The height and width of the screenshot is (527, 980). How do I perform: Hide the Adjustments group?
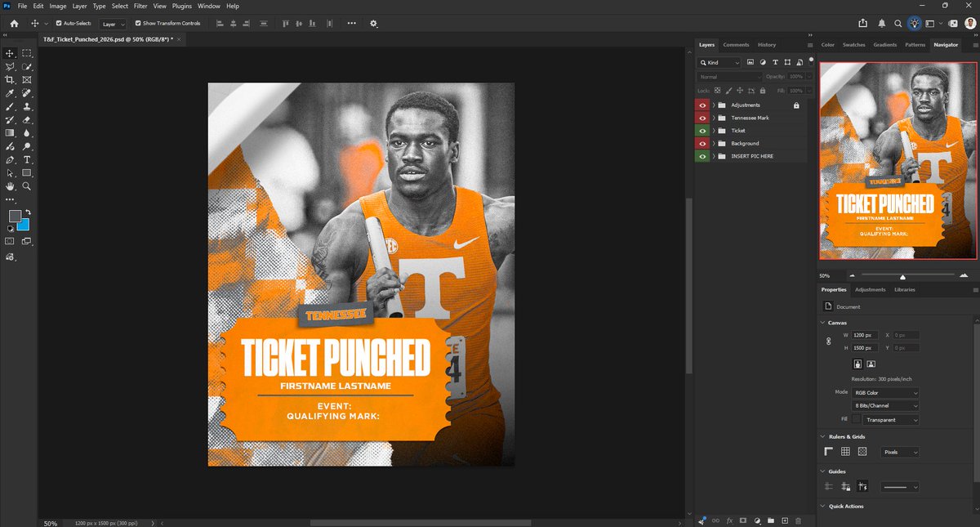tap(702, 105)
